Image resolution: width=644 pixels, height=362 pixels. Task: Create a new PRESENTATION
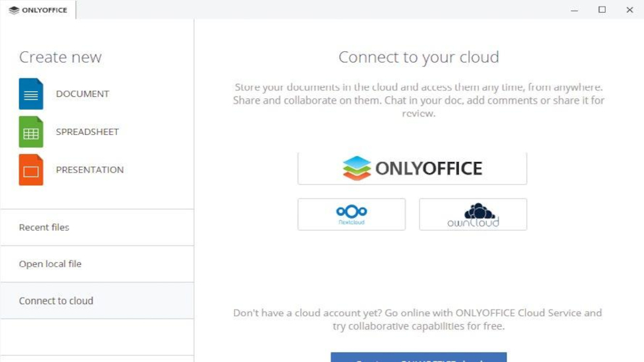point(90,169)
